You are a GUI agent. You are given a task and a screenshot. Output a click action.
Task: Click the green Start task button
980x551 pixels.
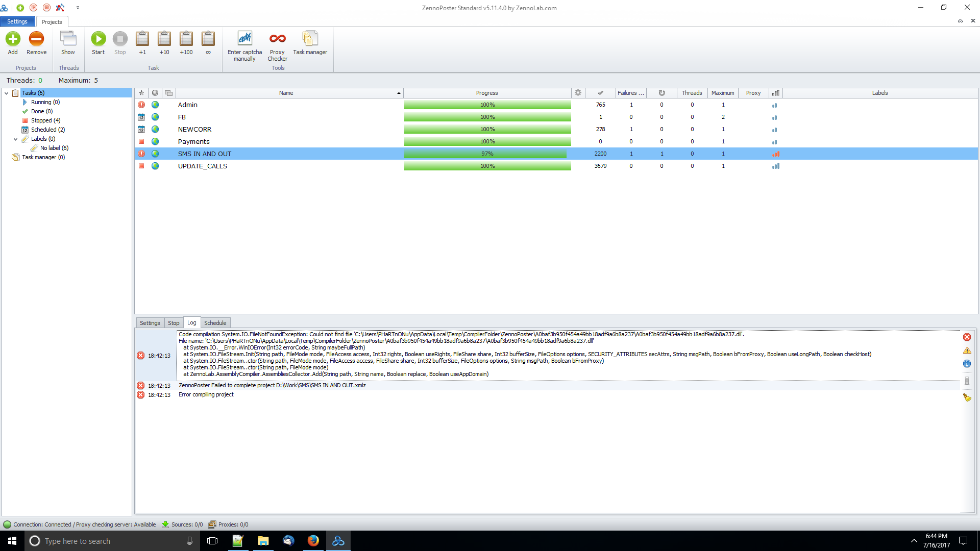click(x=98, y=39)
